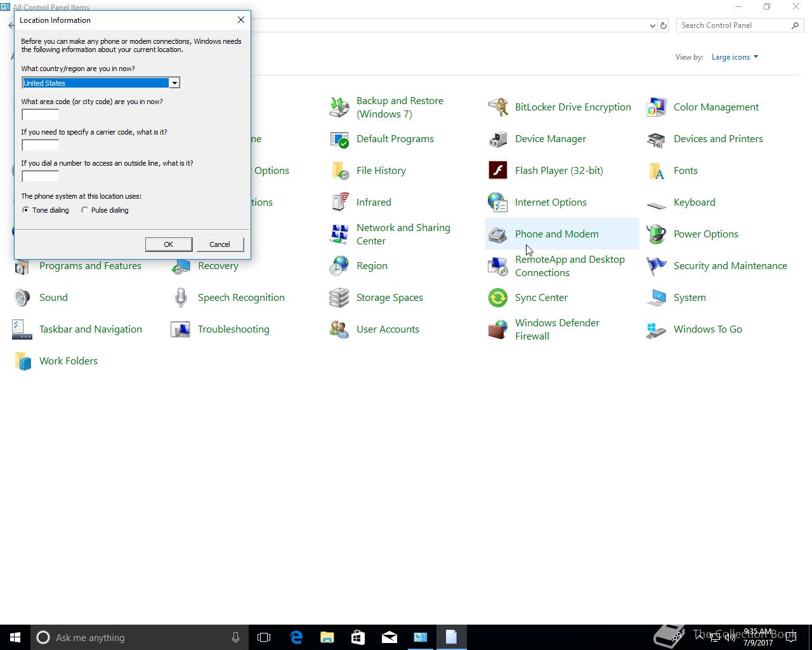Click the outside line number input field

pyautogui.click(x=40, y=176)
